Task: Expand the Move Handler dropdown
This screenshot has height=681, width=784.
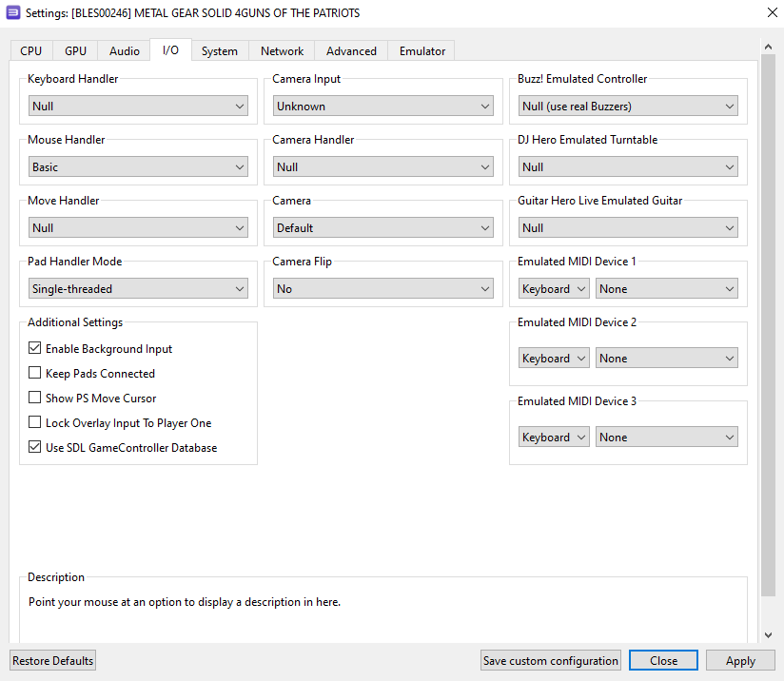Action: point(138,228)
